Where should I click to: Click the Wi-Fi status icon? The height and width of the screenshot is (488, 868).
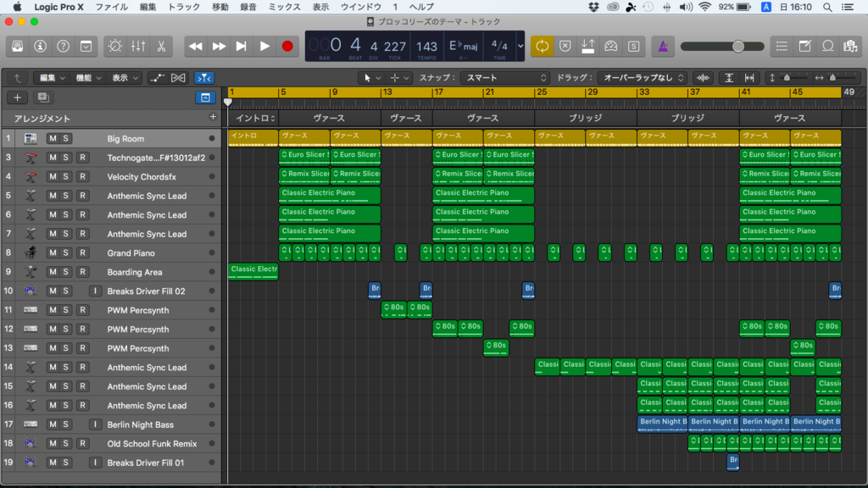click(x=704, y=7)
